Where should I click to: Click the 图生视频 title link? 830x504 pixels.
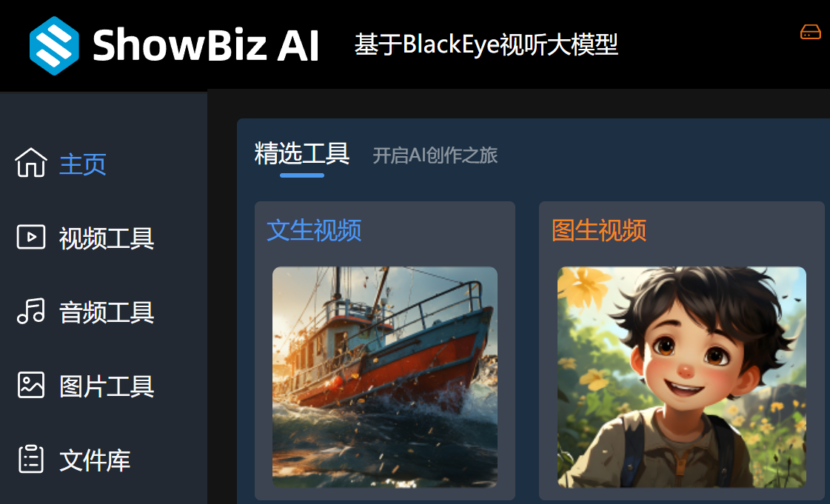pyautogui.click(x=599, y=230)
